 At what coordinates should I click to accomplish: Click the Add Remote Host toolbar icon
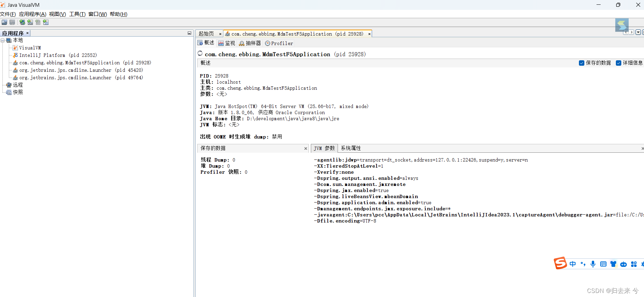point(22,22)
